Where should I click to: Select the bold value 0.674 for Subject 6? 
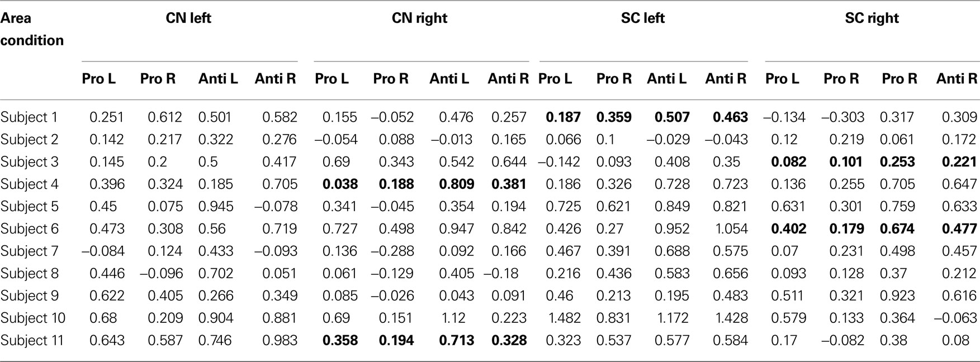(x=897, y=229)
